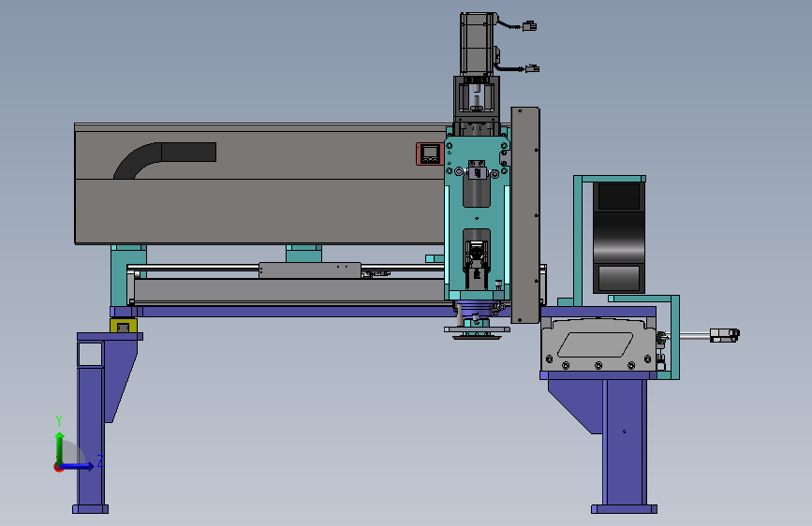812x526 pixels.
Task: Select the black cylindrical blower on the right
Action: pos(619,237)
